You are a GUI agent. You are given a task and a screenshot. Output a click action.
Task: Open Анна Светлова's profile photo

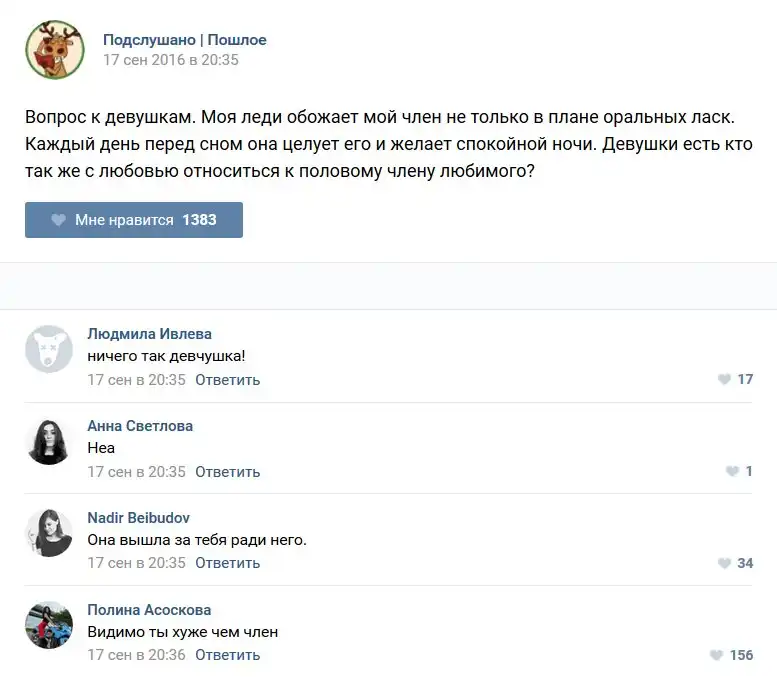click(x=49, y=441)
